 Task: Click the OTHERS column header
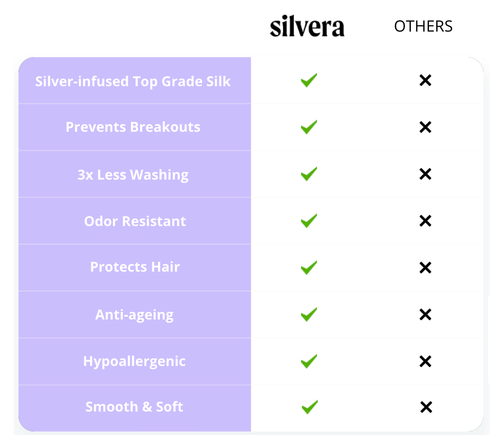point(423,27)
